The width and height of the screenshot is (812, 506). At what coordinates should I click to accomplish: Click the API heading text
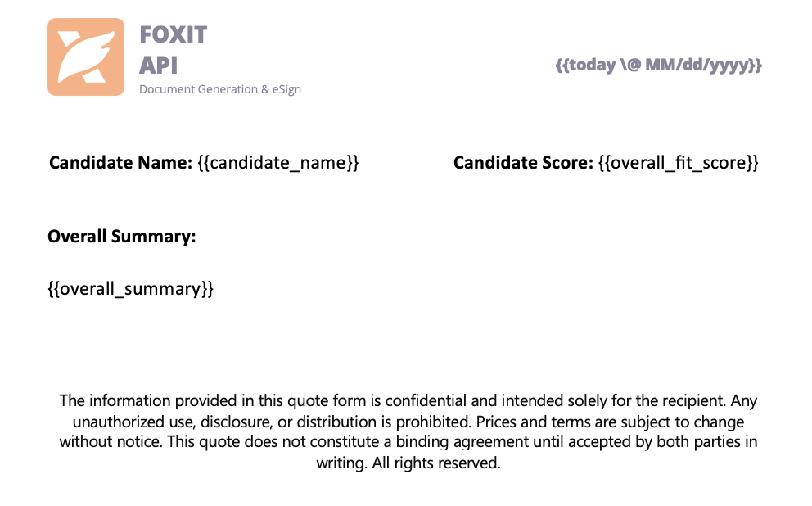[159, 66]
